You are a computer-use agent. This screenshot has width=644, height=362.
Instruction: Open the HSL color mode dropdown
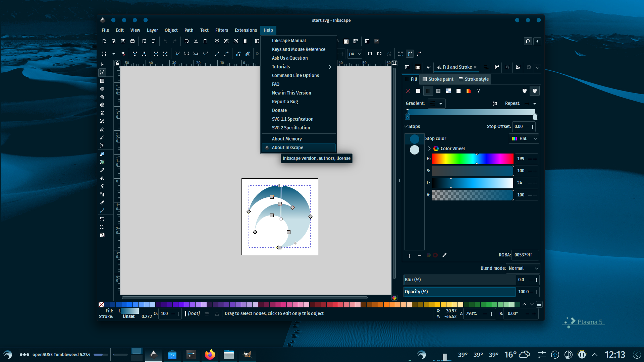[524, 138]
